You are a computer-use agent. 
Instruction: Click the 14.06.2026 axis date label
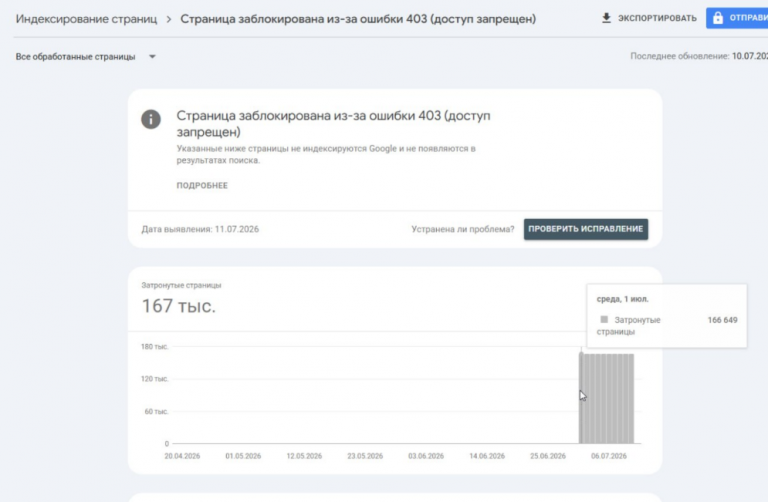[x=487, y=456]
